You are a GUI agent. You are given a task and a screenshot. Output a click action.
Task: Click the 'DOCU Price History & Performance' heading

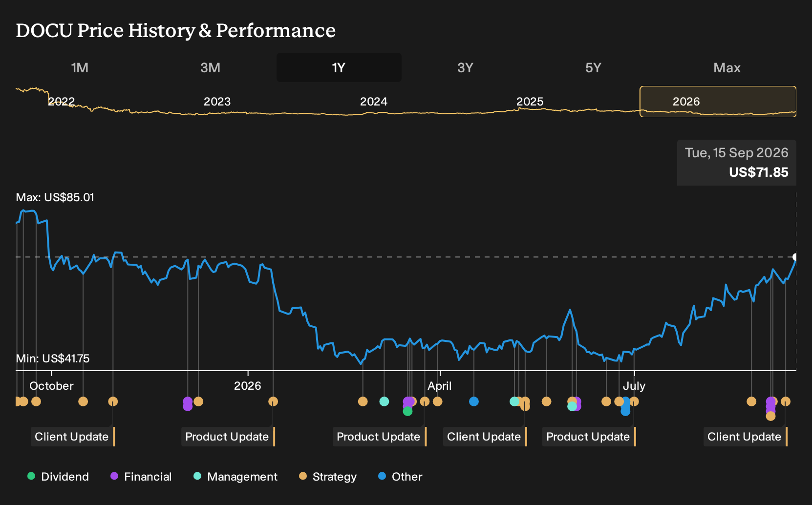click(x=176, y=30)
